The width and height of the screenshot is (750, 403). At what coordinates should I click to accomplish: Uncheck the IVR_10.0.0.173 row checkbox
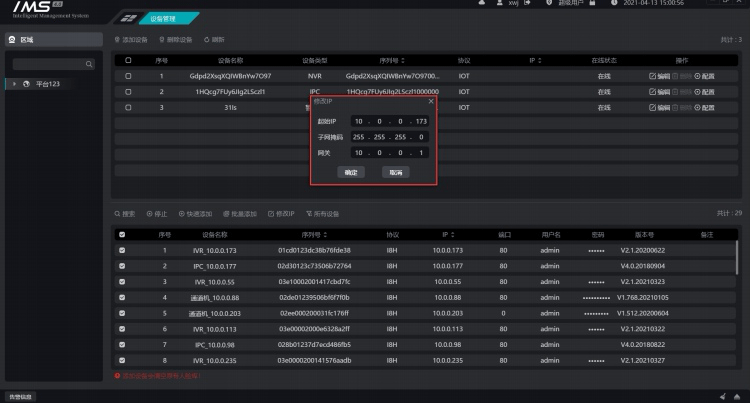pos(122,250)
